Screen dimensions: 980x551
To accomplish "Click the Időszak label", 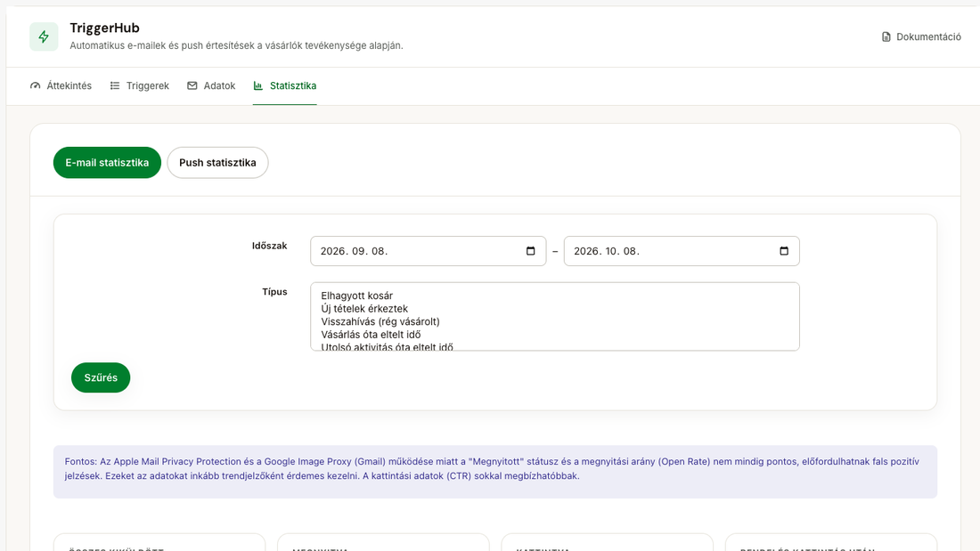I will click(269, 246).
